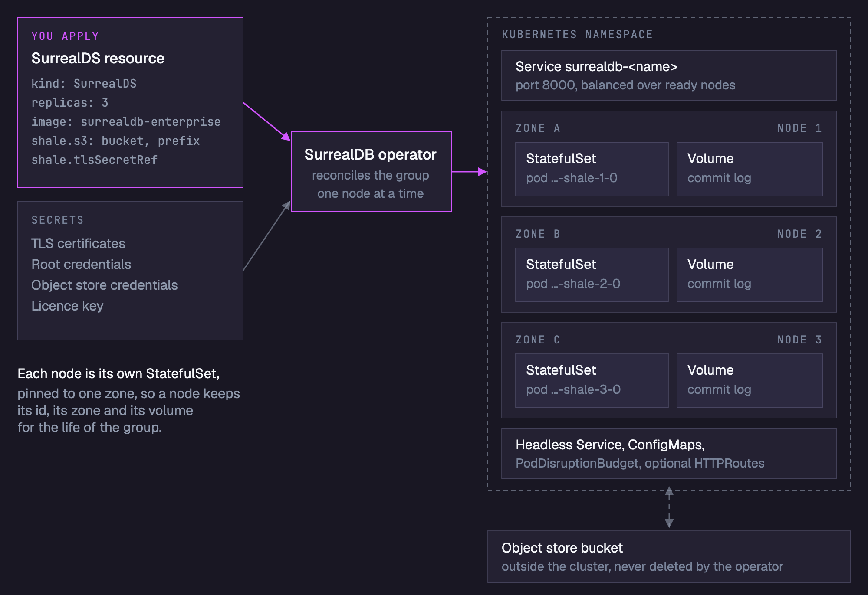Click StatefulSet box with pod shale-2-0
The height and width of the screenshot is (595, 868).
coord(592,275)
